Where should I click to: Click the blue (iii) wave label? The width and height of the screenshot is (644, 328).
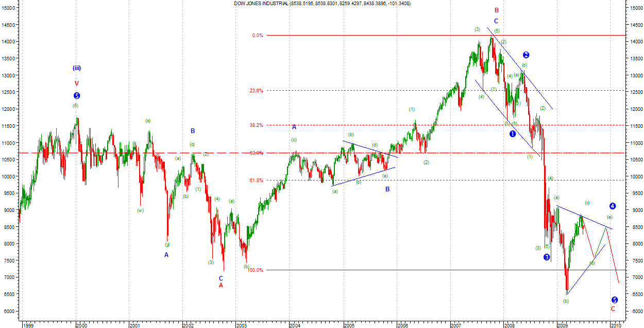[x=76, y=68]
